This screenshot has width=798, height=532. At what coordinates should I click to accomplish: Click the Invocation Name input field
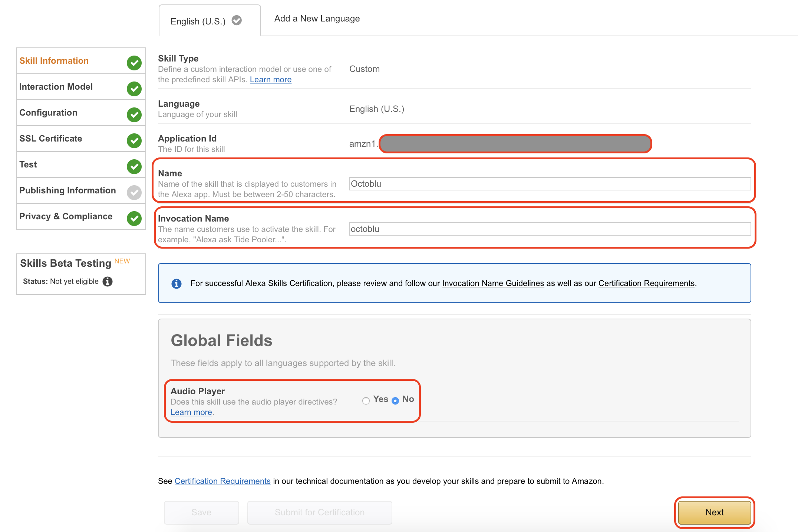tap(550, 229)
